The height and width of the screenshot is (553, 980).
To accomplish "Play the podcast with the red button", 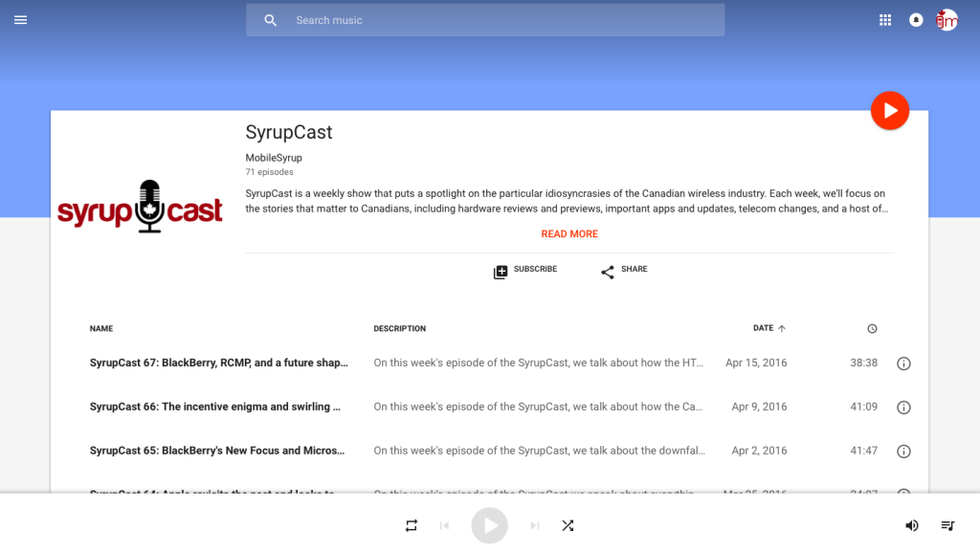I will (x=890, y=111).
